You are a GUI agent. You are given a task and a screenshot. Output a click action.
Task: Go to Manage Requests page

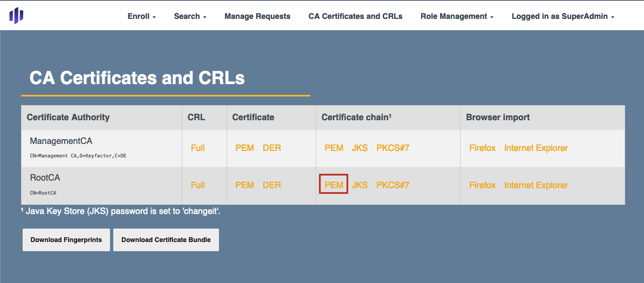tap(257, 16)
